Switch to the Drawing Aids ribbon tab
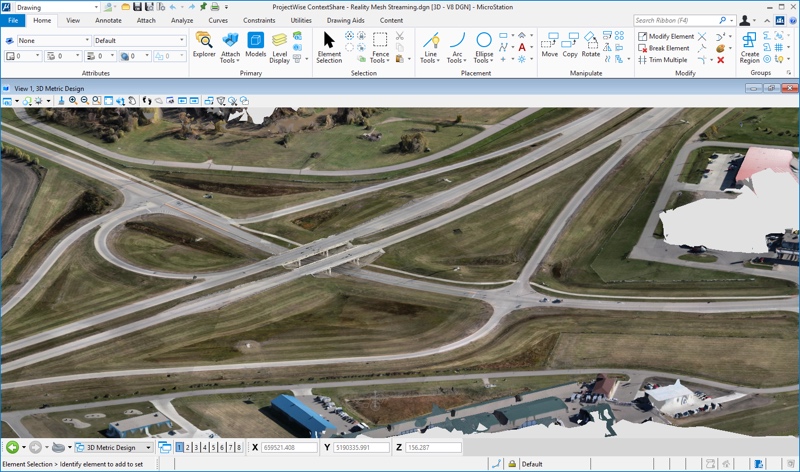The image size is (800, 472). coord(345,20)
